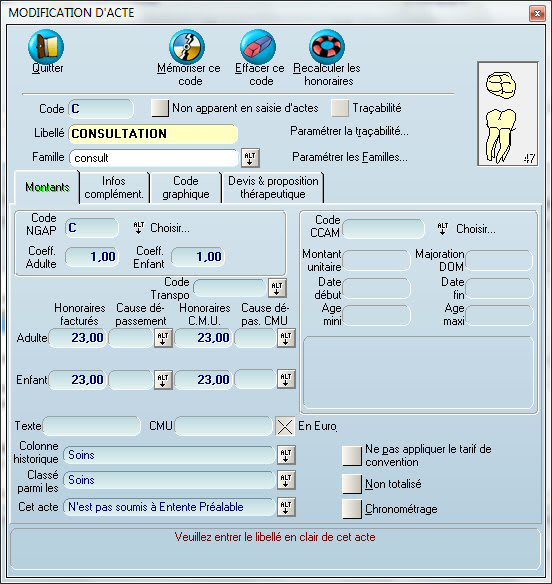552x584 pixels.
Task: Toggle the Traçabilité checkbox
Action: pos(340,108)
